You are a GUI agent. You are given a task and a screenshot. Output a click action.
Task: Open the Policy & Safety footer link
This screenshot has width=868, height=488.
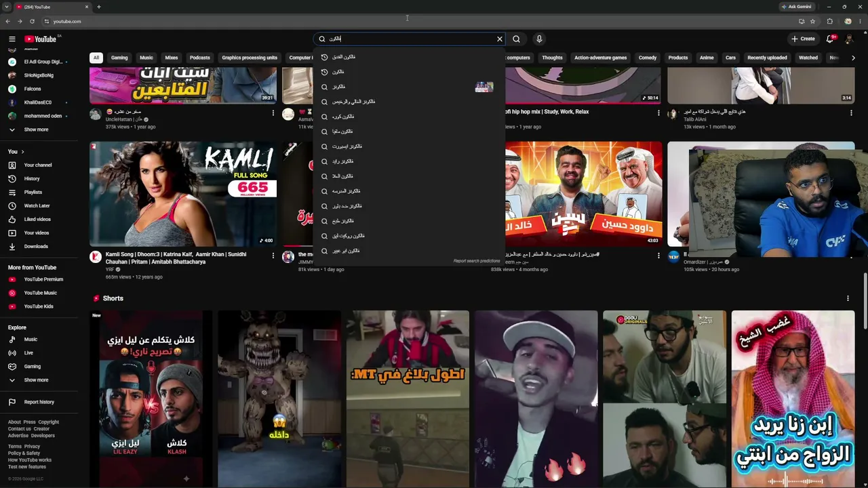24,453
